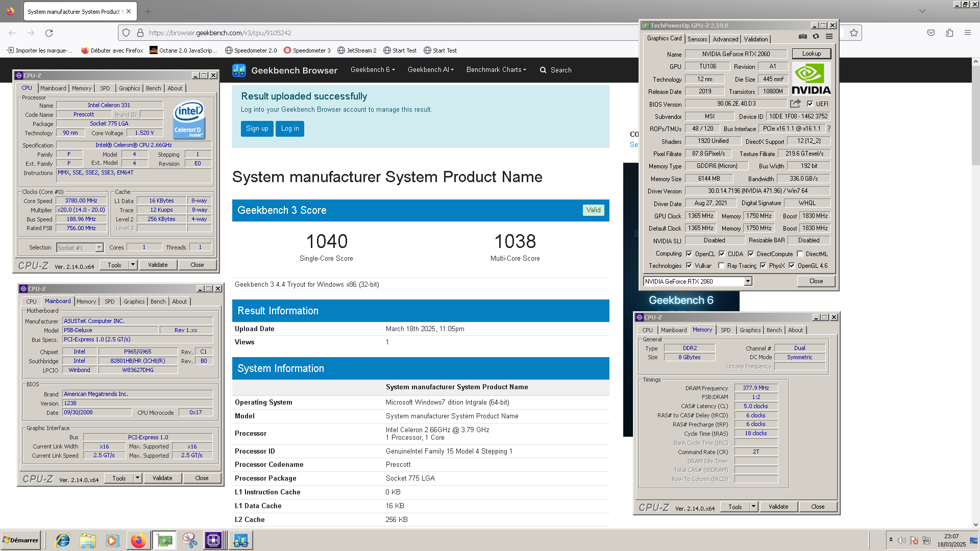Open Windows Explorer from the taskbar
Screen dimensions: 980x551
[88, 540]
